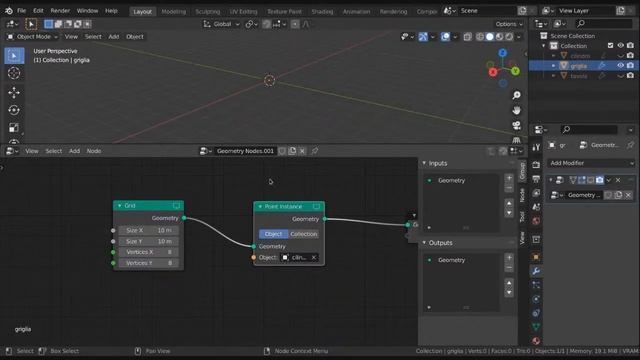Toggle X-ray display
The height and width of the screenshot is (360, 640).
tap(467, 37)
